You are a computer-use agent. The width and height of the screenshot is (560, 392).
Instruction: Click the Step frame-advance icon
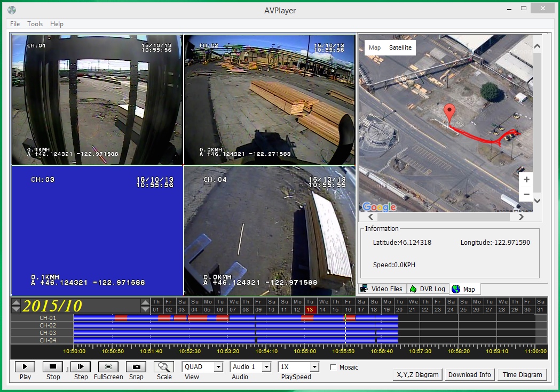(81, 366)
